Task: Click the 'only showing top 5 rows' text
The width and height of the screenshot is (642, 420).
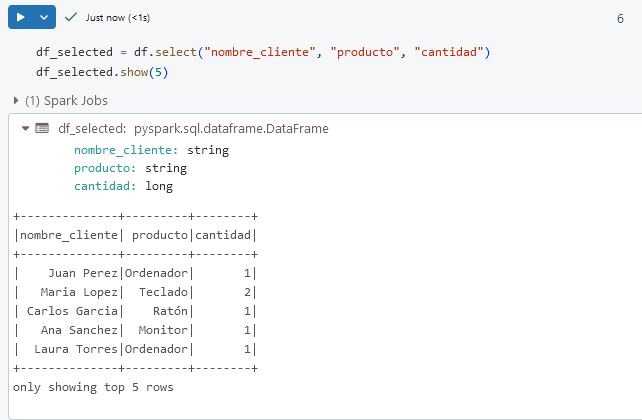Action: 93,386
